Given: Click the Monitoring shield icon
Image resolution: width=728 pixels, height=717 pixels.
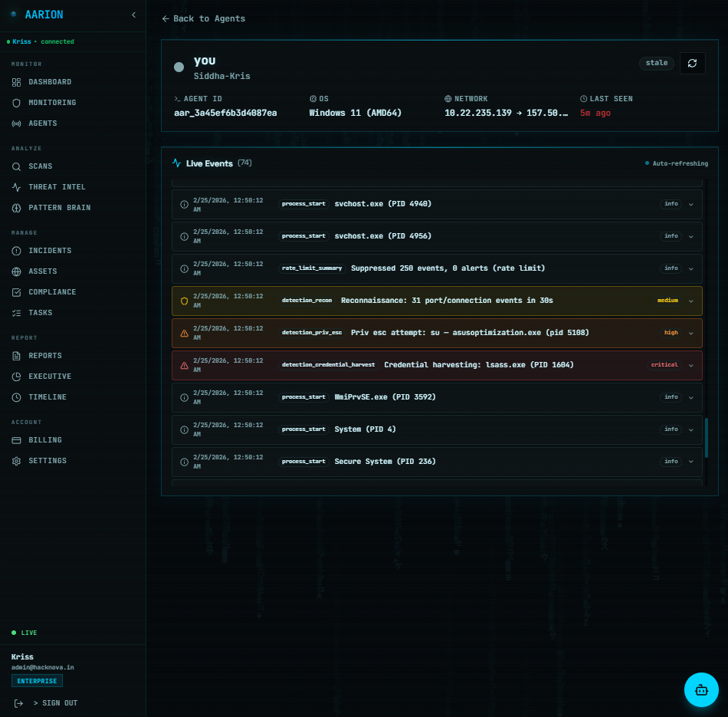Looking at the screenshot, I should tap(16, 104).
